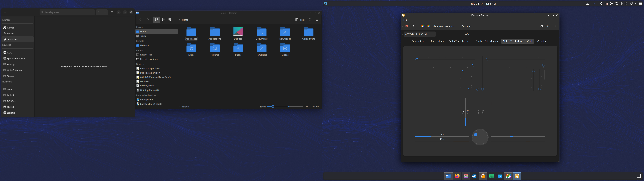Click the clear backspace icon in Kvantum toolbar
The width and height of the screenshot is (644, 181).
(x=542, y=26)
